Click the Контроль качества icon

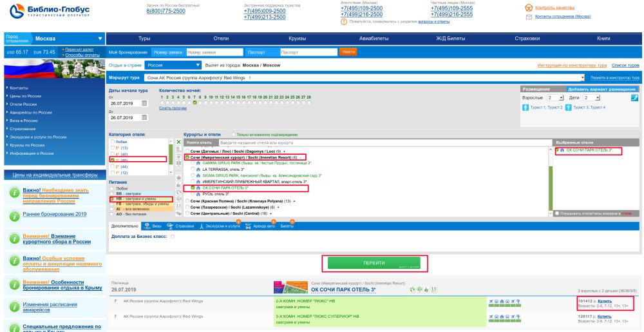click(529, 8)
